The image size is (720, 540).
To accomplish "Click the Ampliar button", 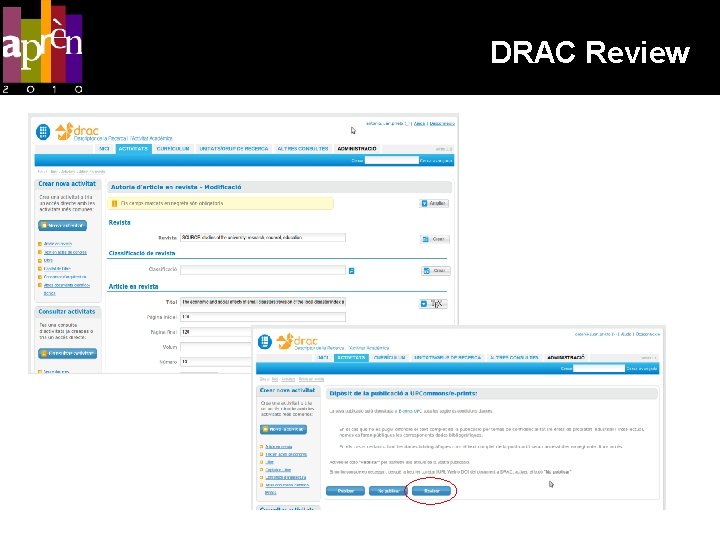I will tap(434, 203).
